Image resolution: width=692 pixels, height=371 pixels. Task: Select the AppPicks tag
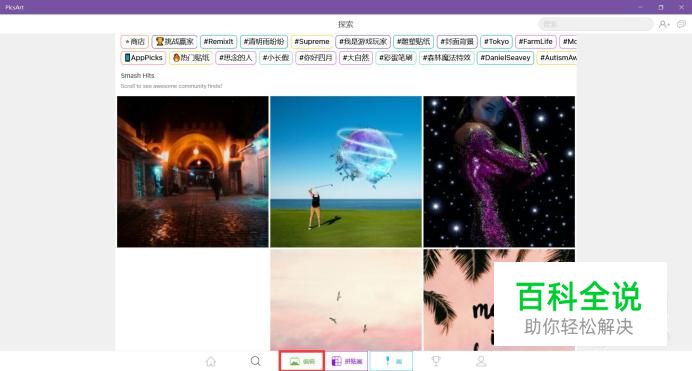143,58
